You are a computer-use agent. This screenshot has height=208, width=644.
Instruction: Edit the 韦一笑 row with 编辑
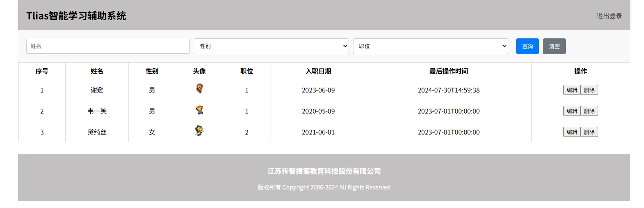click(x=572, y=111)
